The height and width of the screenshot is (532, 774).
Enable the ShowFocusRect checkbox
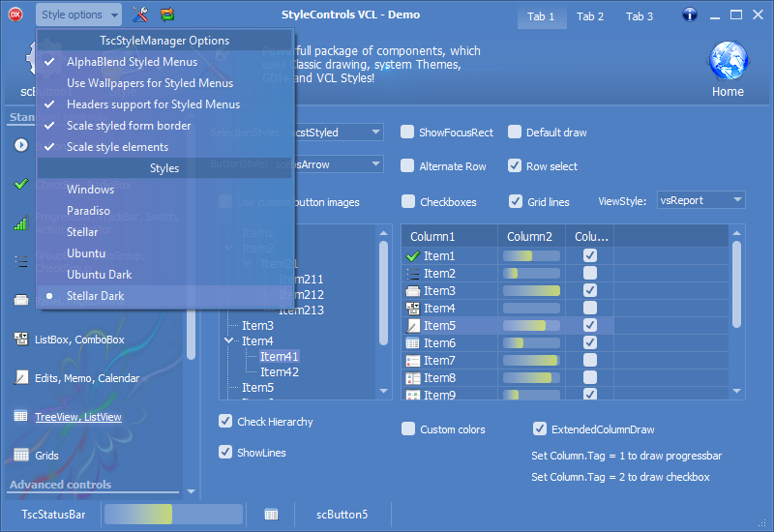click(x=407, y=132)
